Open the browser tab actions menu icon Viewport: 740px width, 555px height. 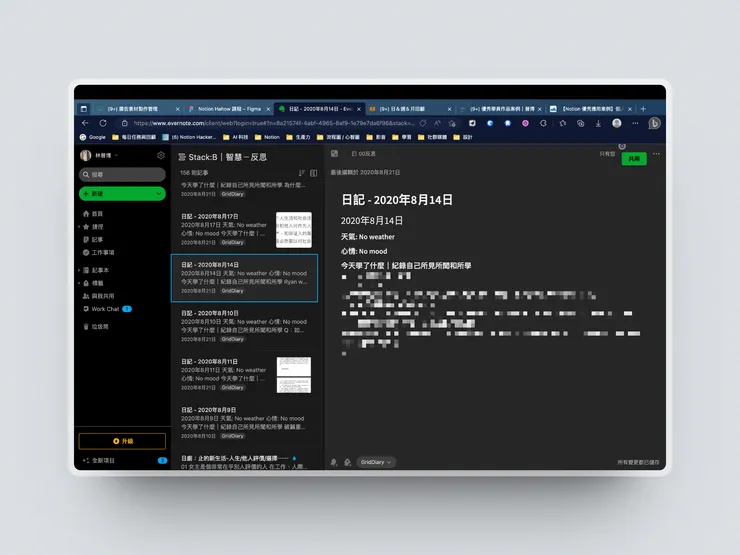(84, 109)
